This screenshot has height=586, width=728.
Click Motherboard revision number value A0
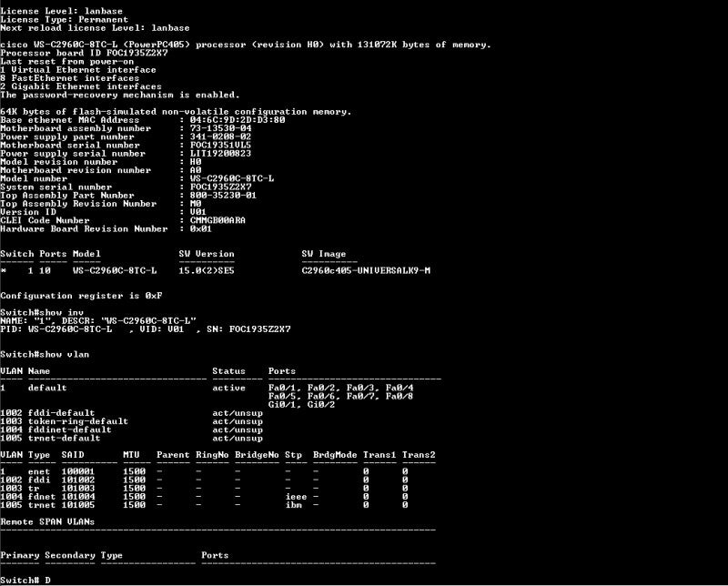(196, 170)
